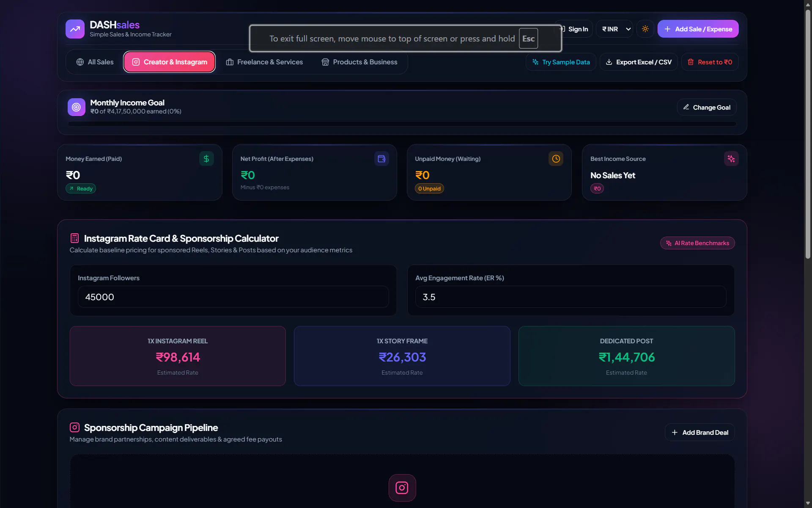Click the ₹98,614 estimated reel rate
The width and height of the screenshot is (812, 508).
tap(178, 357)
